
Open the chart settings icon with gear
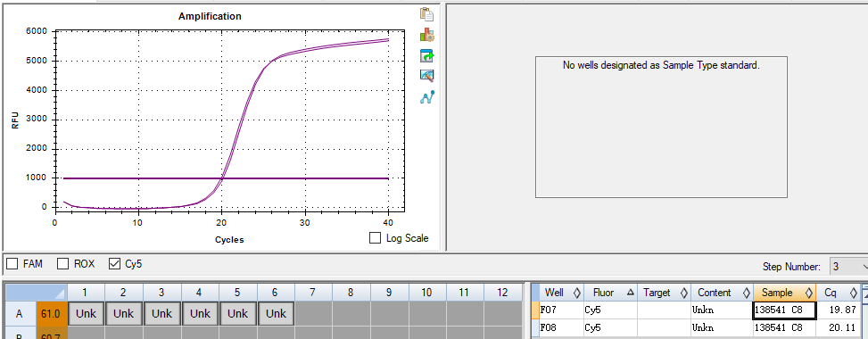pos(426,35)
